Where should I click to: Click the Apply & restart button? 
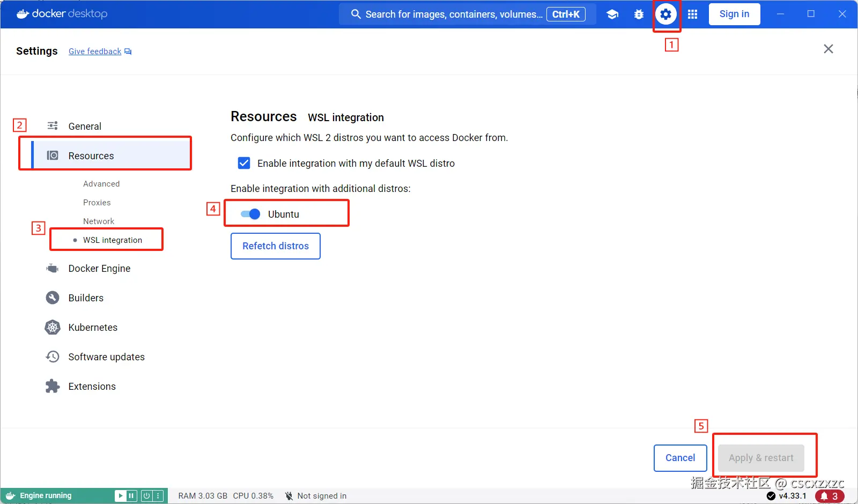pos(761,458)
